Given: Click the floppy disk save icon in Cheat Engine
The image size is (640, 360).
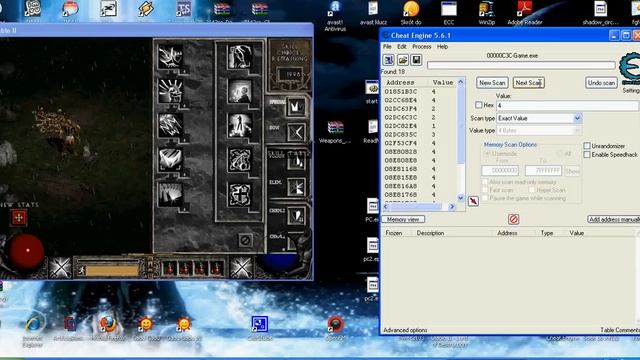Looking at the screenshot, I should (416, 60).
